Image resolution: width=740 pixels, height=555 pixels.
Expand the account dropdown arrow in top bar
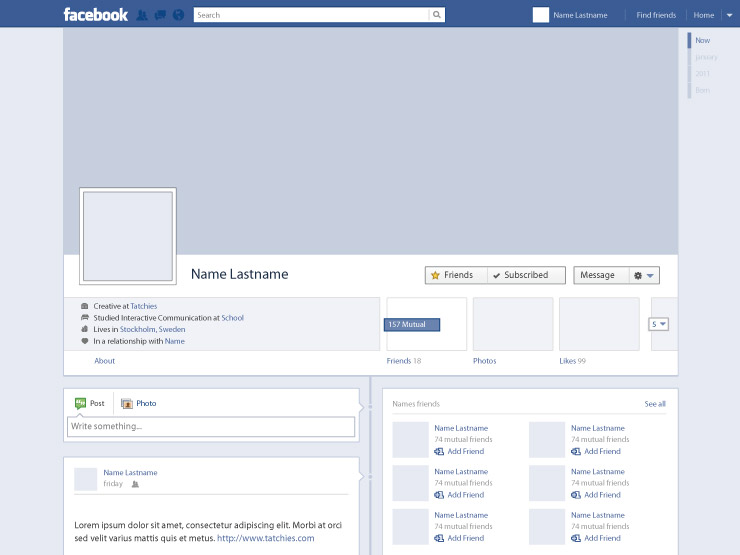(729, 15)
